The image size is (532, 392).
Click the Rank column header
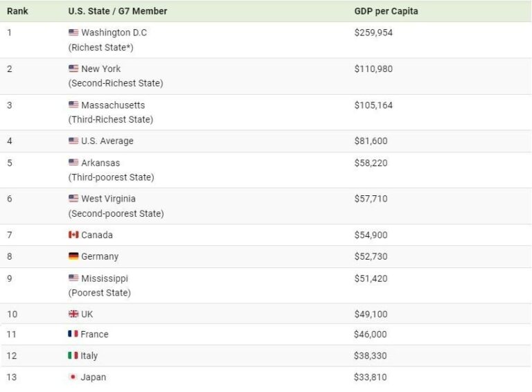pos(17,11)
